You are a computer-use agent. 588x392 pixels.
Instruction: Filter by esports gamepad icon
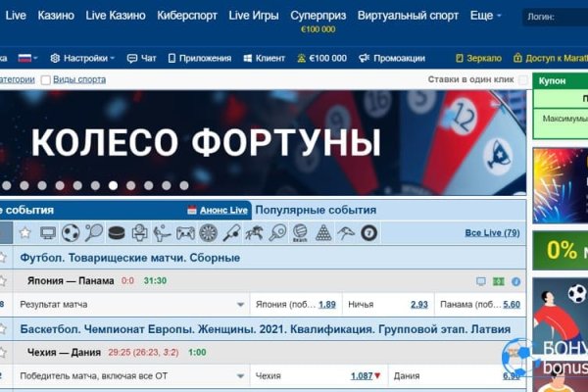[x=184, y=233]
